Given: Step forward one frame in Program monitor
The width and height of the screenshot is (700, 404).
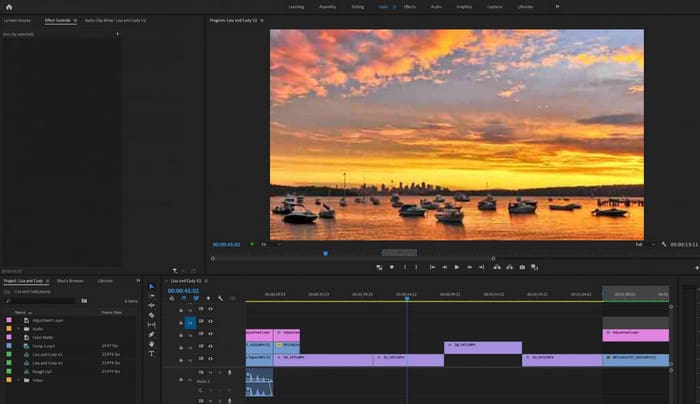Looking at the screenshot, I should point(469,267).
